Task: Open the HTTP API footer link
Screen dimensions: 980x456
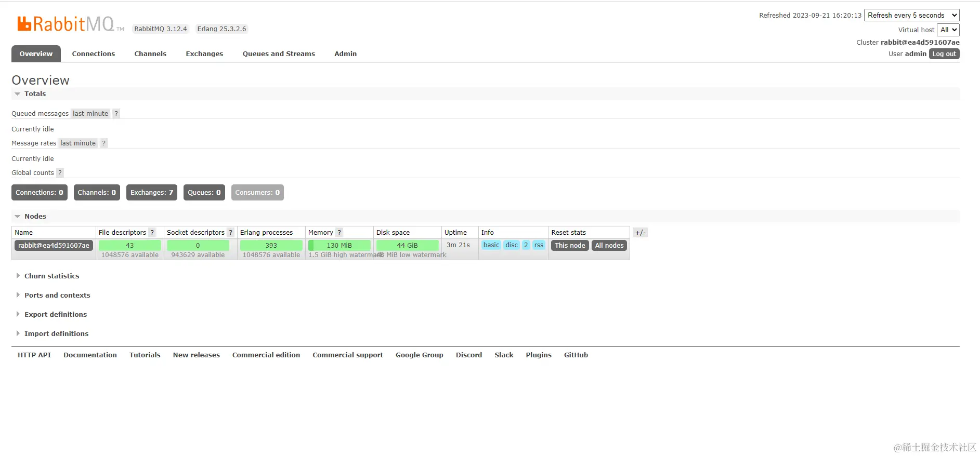Action: point(34,355)
